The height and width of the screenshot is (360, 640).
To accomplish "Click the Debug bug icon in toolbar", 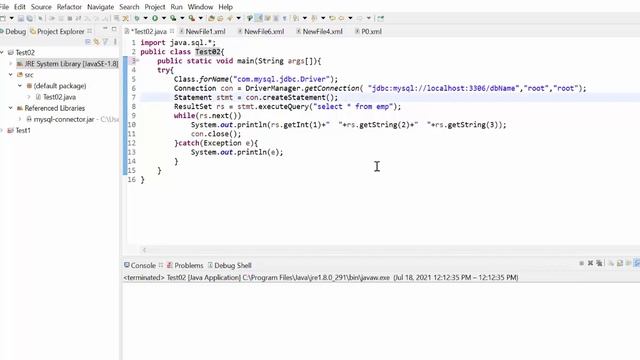I will coord(137,18).
